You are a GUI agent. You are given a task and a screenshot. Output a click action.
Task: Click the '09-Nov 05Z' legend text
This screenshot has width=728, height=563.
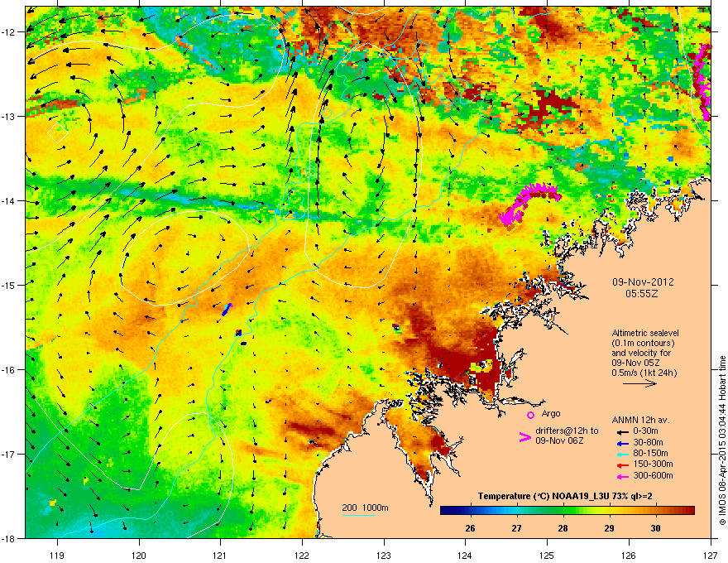pyautogui.click(x=635, y=363)
